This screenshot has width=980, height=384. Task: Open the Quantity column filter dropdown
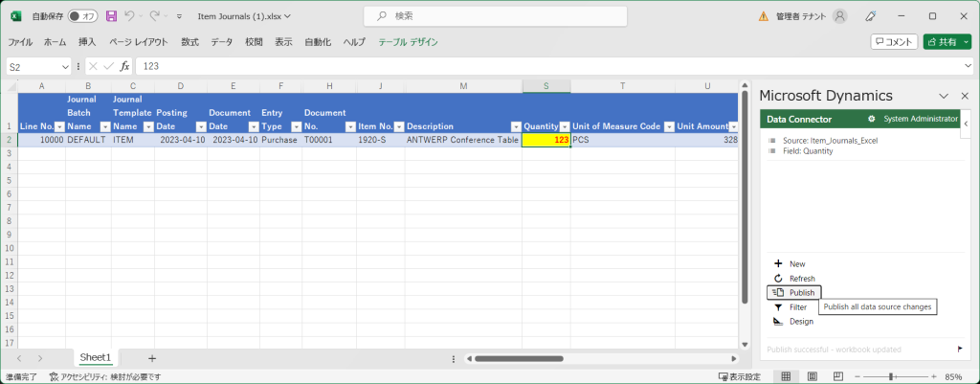click(x=565, y=126)
